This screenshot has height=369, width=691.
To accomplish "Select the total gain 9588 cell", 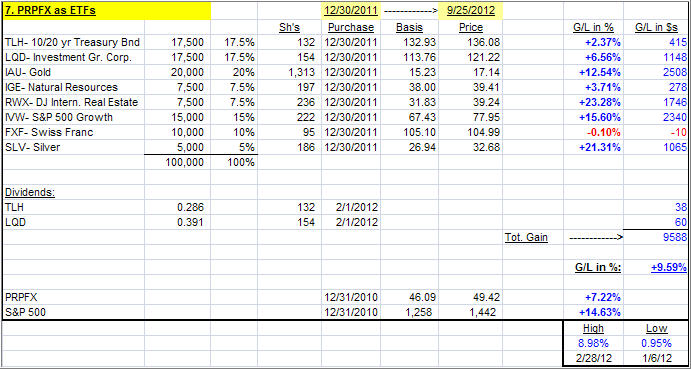I will 656,237.
